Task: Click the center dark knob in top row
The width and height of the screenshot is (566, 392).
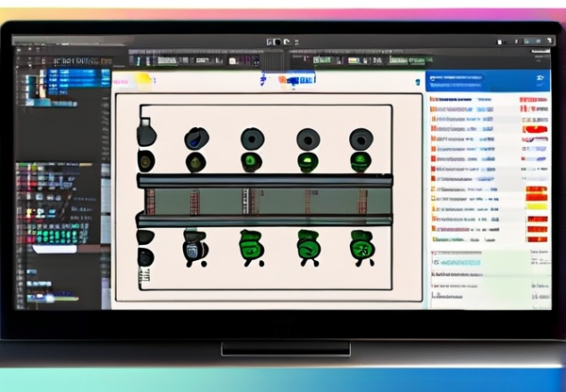Action: tap(252, 139)
